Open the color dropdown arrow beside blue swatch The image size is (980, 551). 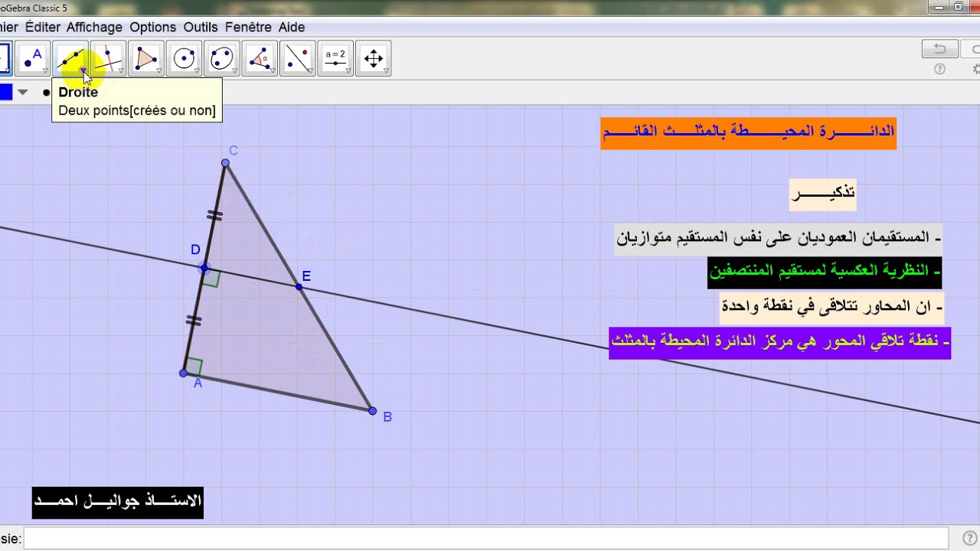(23, 93)
